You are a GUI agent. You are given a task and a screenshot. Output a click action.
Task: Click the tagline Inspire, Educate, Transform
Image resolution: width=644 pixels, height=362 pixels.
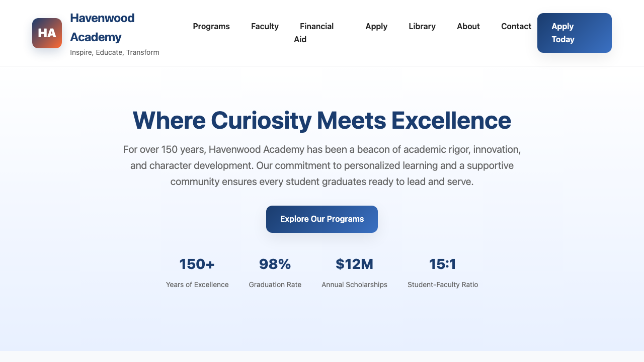114,52
